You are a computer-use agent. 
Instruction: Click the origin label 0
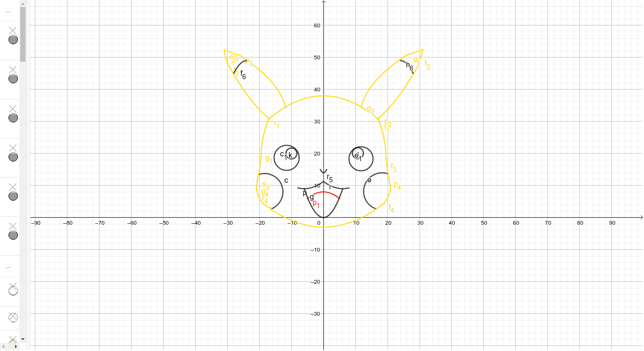(x=319, y=223)
